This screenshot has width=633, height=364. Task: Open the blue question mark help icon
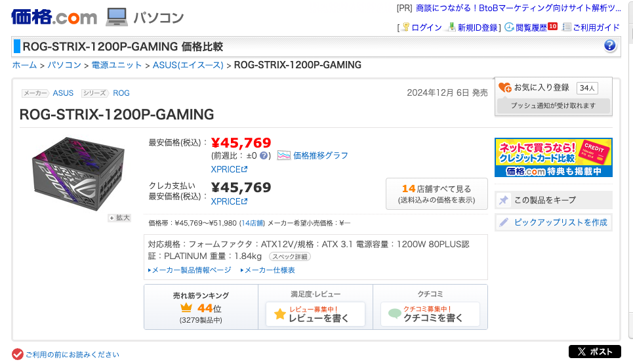point(609,46)
